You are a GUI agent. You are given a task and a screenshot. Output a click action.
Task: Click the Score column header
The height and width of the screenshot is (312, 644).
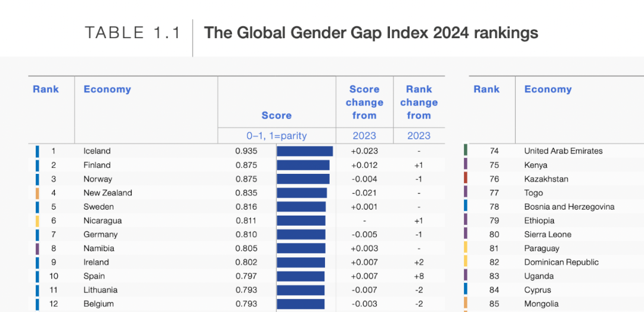(277, 115)
